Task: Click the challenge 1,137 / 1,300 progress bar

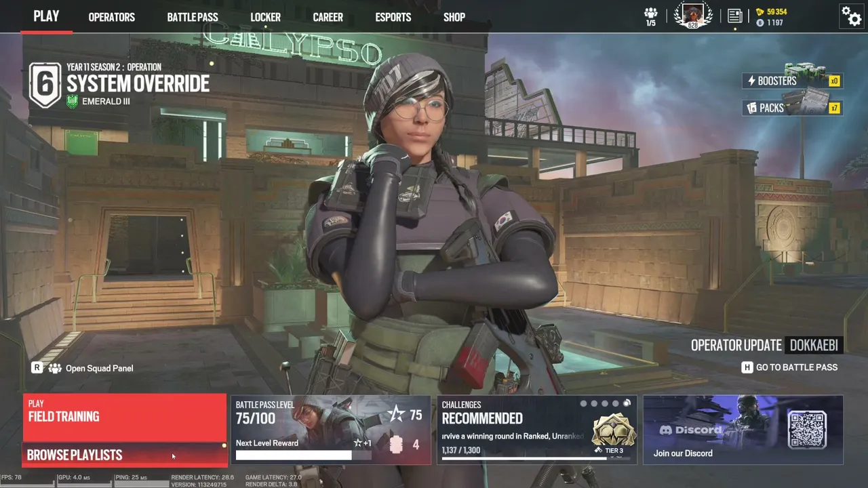Action: point(537,459)
